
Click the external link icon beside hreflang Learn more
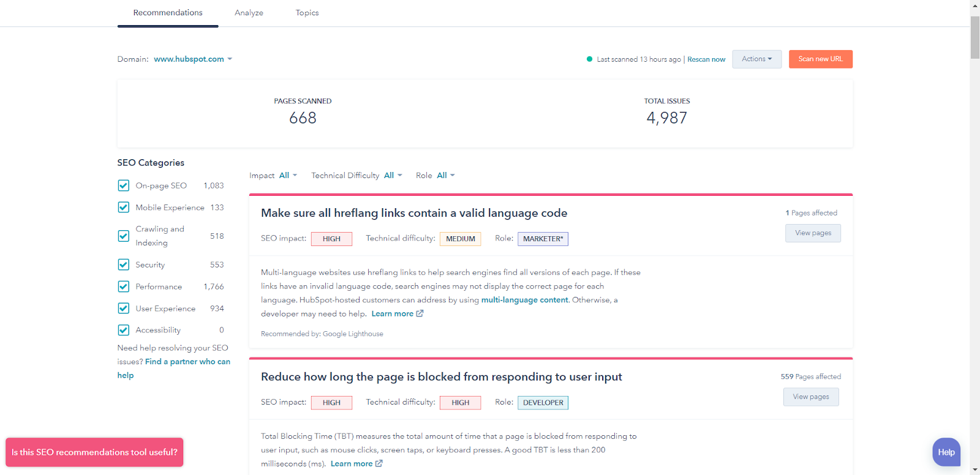pos(419,313)
